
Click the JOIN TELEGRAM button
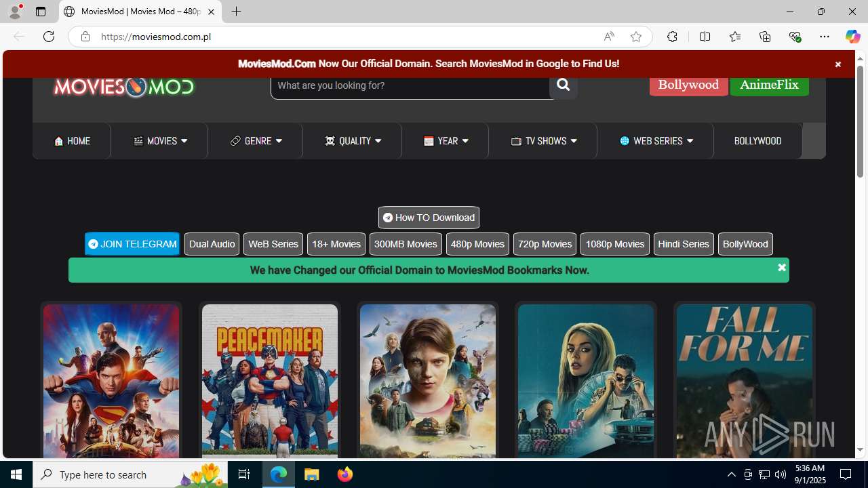click(132, 244)
